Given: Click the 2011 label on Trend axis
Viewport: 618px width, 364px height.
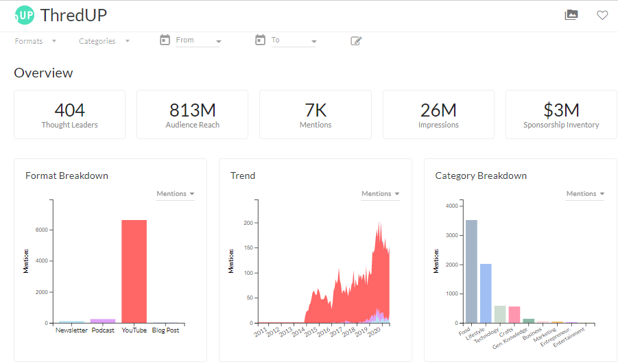Looking at the screenshot, I should [x=261, y=332].
